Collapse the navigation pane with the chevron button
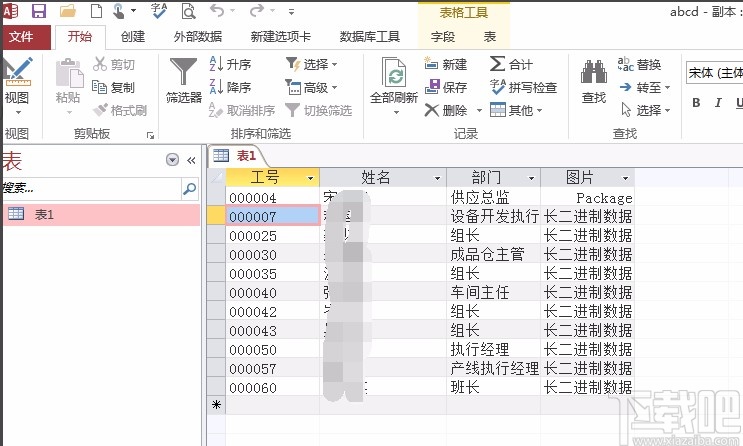Image resolution: width=743 pixels, height=446 pixels. 191,160
